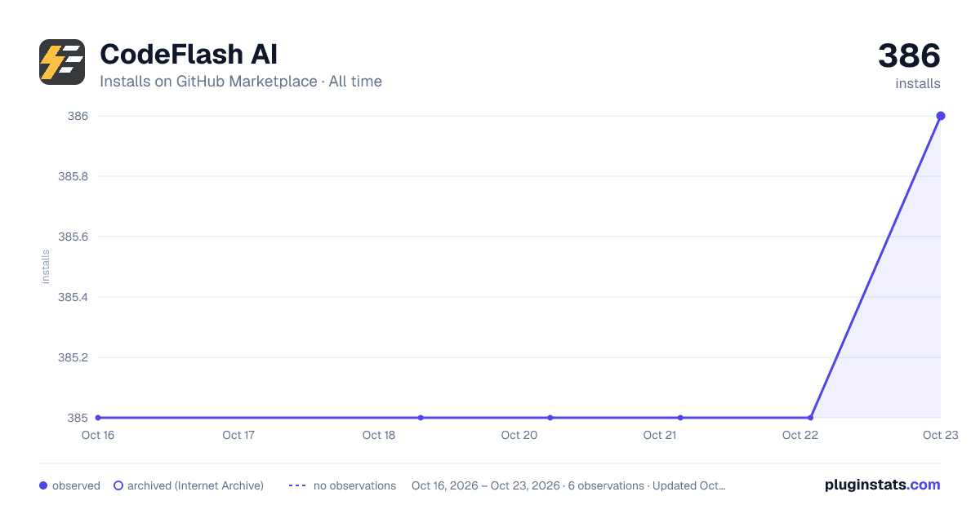
Task: Click the filled observed legend dot
Action: coord(43,485)
